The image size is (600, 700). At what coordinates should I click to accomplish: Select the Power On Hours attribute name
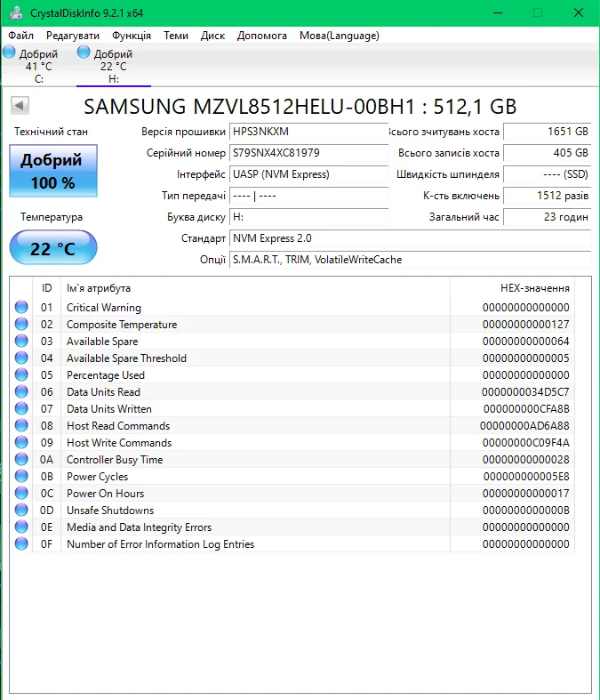[105, 494]
